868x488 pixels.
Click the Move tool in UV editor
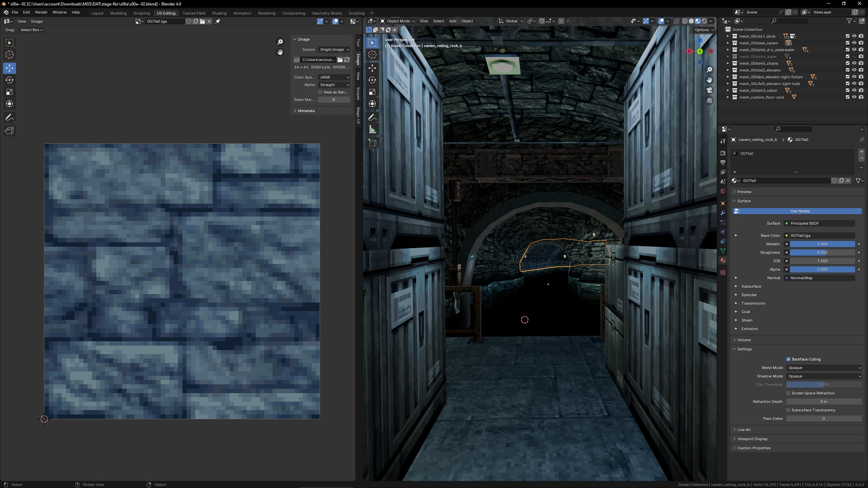coord(9,68)
